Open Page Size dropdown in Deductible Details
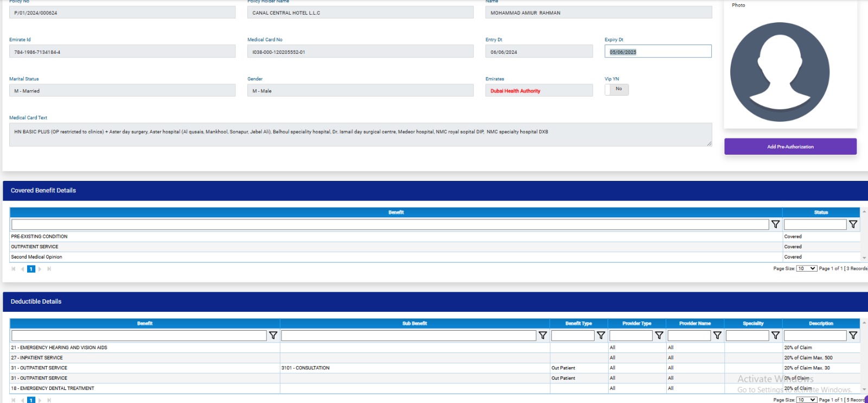 click(x=806, y=400)
